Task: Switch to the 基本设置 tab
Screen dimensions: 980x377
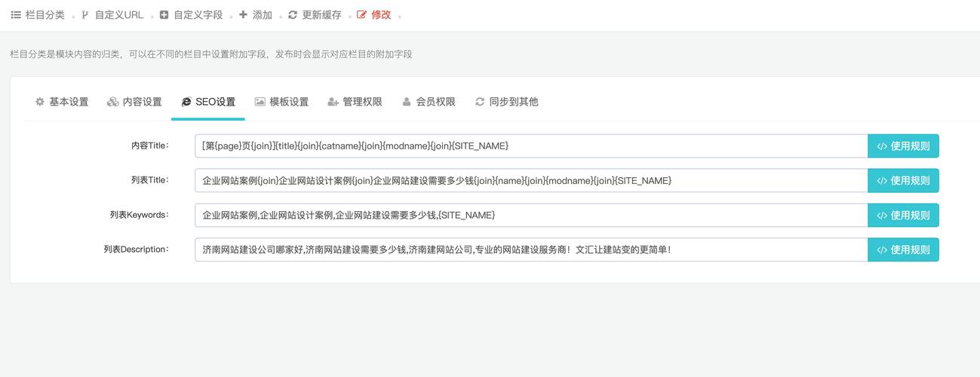Action: [x=62, y=102]
